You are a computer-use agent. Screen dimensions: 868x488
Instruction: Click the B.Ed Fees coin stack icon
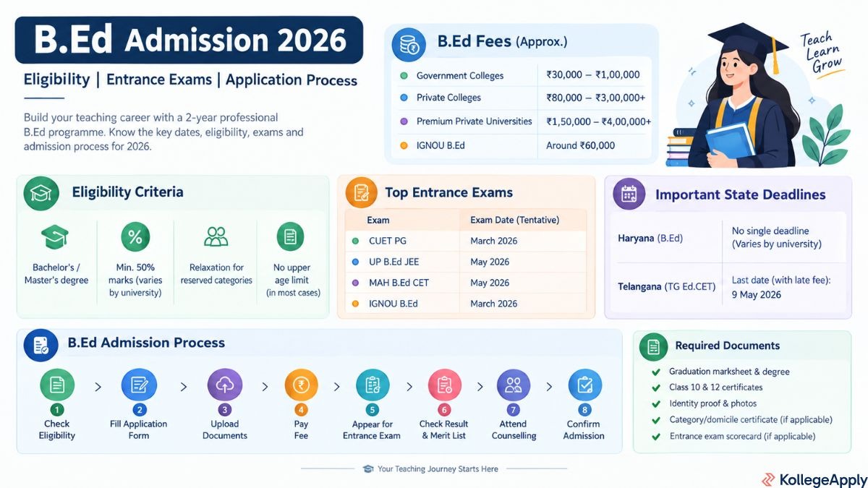coord(409,44)
